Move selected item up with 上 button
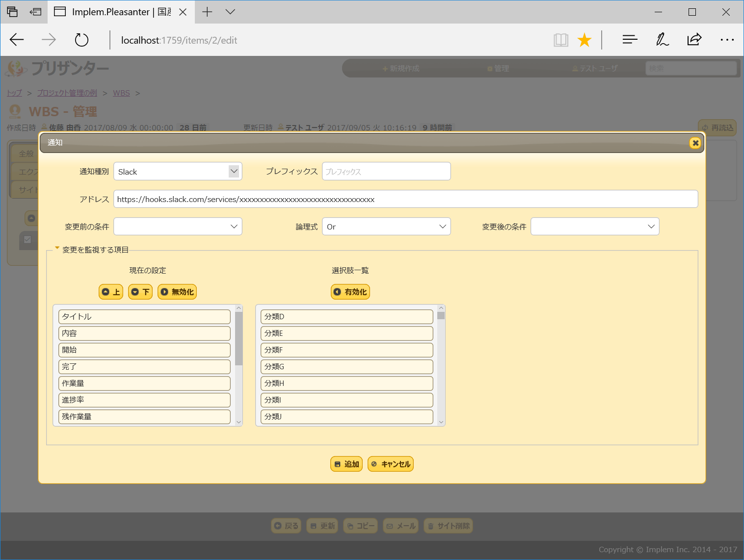The width and height of the screenshot is (744, 560). click(x=111, y=292)
